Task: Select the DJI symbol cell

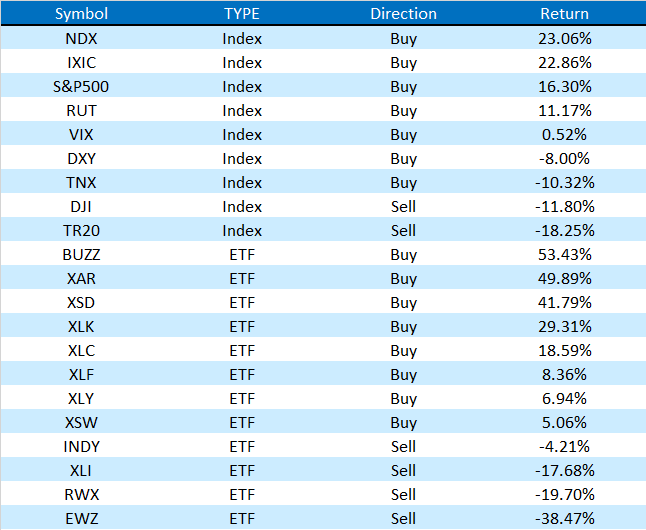Action: (81, 206)
